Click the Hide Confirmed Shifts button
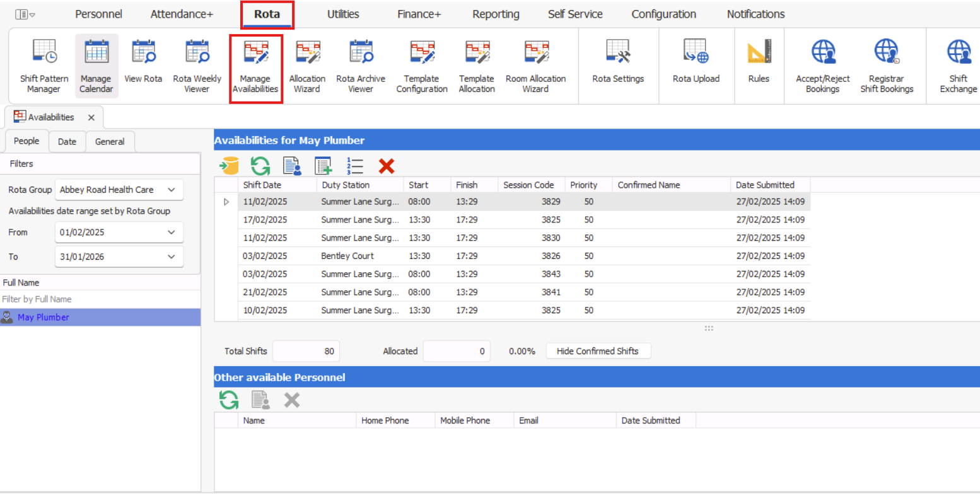Image resolution: width=980 pixels, height=494 pixels. point(597,351)
